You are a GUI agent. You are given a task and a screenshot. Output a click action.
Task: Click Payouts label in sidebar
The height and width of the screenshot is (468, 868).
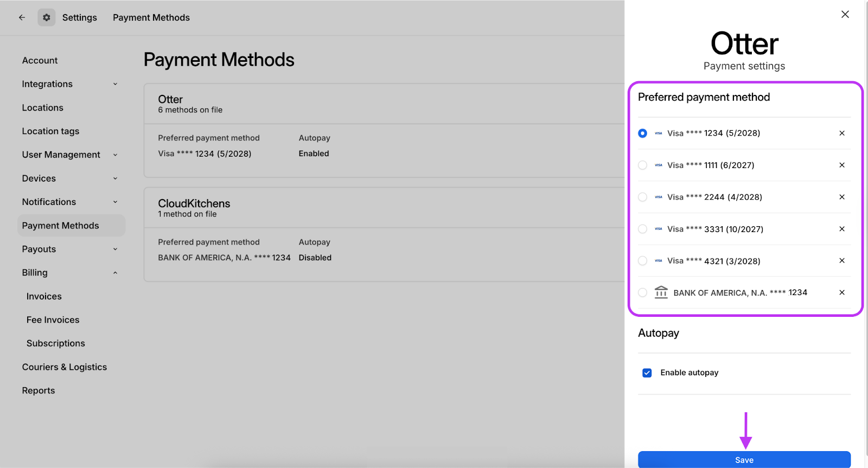coord(39,249)
